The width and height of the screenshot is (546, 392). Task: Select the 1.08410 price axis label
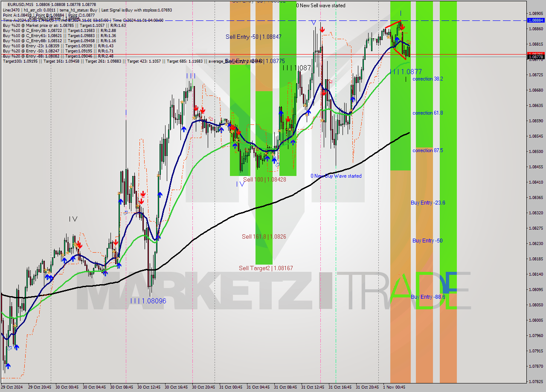coord(536,182)
